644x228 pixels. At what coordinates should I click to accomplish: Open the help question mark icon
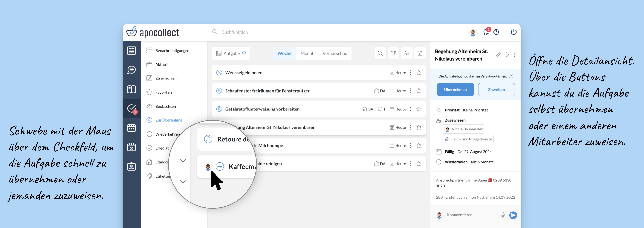click(x=496, y=32)
